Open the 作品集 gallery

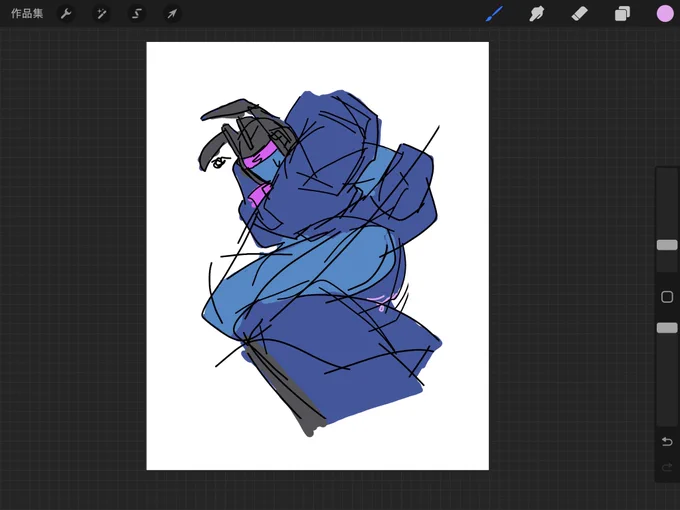(27, 14)
